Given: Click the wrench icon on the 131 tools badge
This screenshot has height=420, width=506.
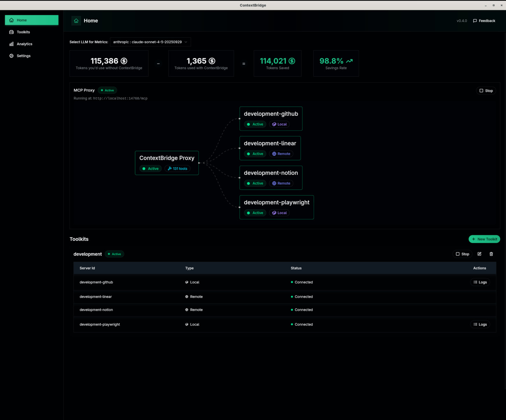Looking at the screenshot, I should click(169, 168).
